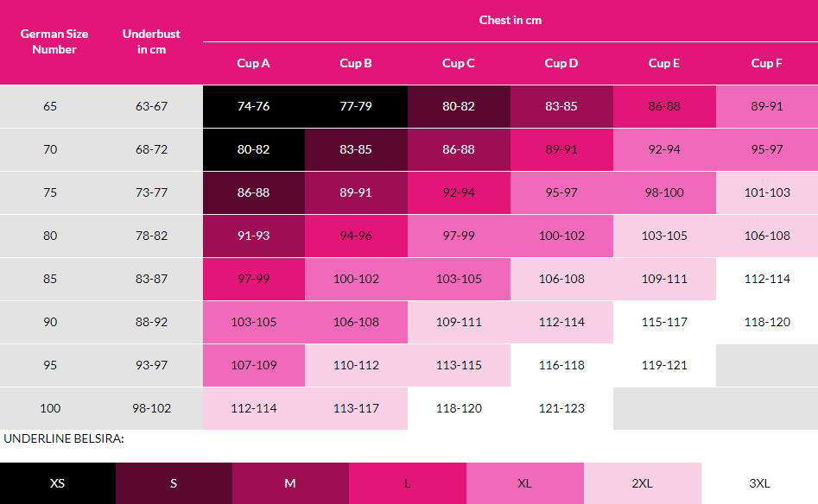The height and width of the screenshot is (504, 818).
Task: Click the Underbust in cm header
Action: (x=152, y=41)
